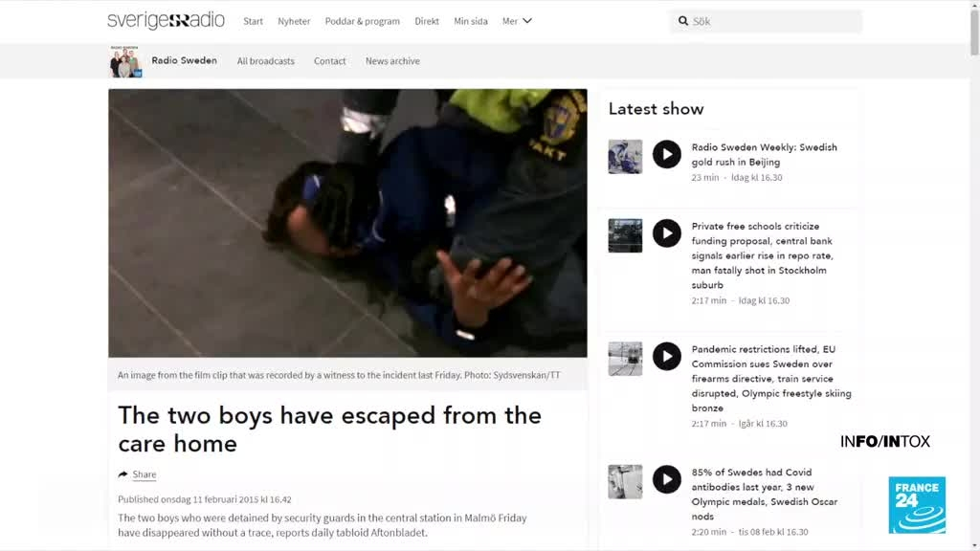The image size is (980, 551).
Task: Click the Published onsdag 11 februari date
Action: point(205,499)
